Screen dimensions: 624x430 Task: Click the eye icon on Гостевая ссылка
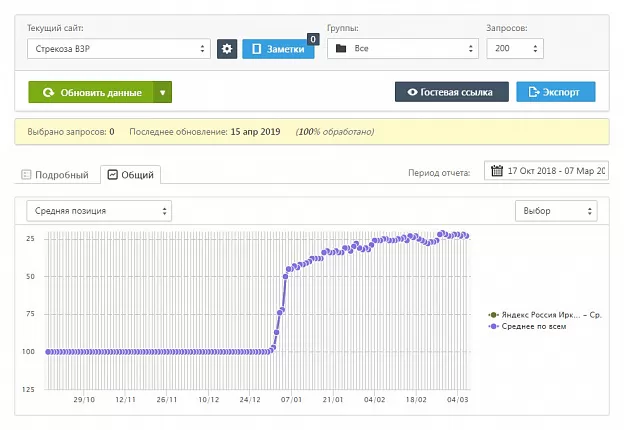412,92
